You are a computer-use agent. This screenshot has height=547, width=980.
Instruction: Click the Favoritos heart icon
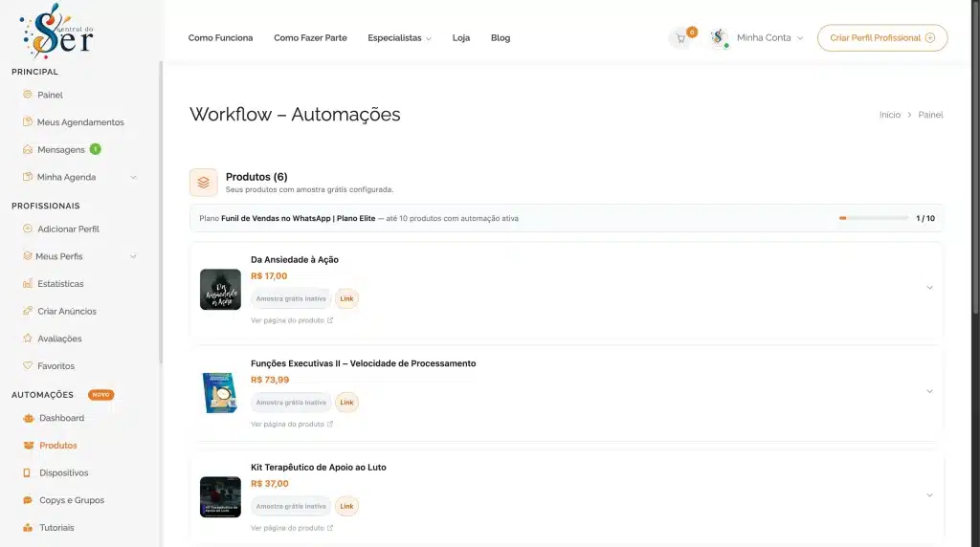click(28, 365)
